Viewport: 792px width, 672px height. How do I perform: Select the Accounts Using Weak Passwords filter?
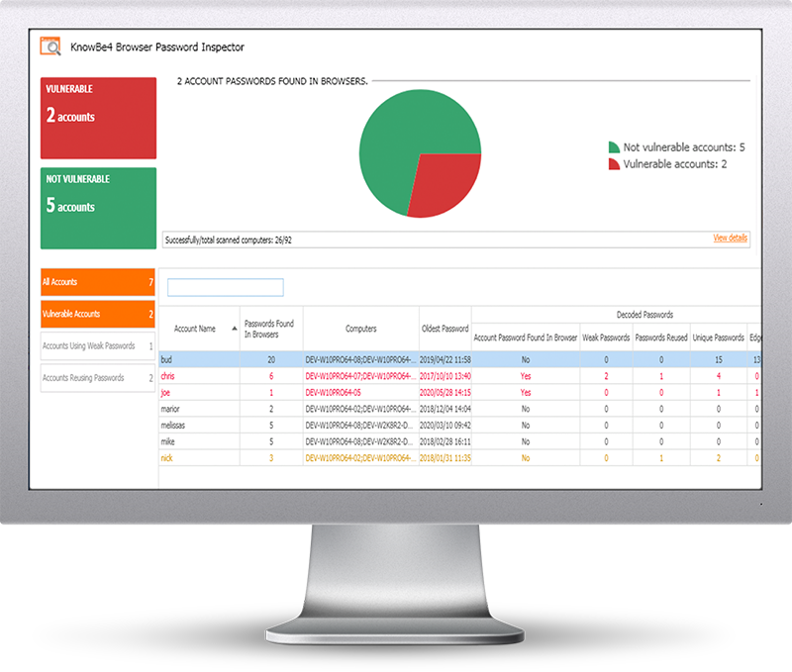click(x=97, y=345)
